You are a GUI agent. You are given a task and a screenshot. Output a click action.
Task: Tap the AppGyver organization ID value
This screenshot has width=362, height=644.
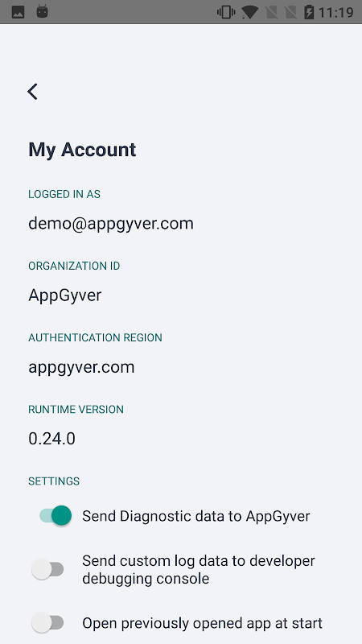coord(65,295)
